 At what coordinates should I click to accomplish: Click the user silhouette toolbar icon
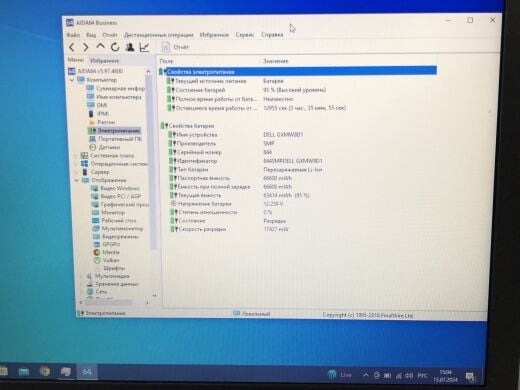coord(130,47)
